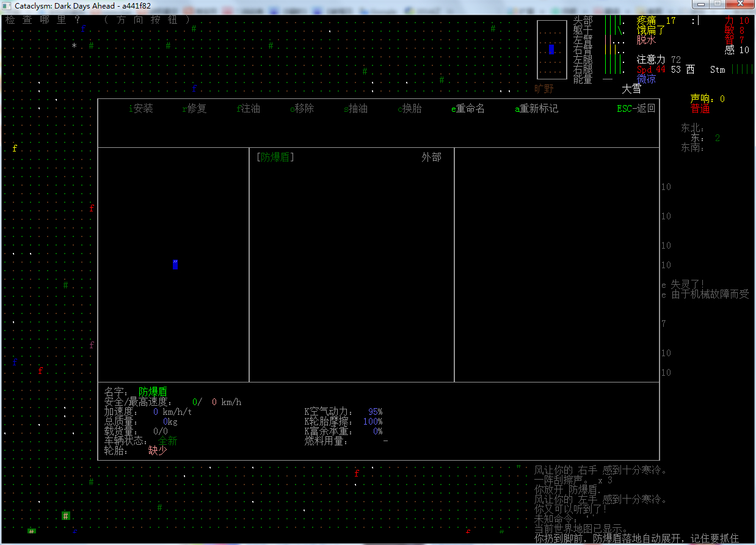
Task: Click the white * tile on the map
Action: (x=74, y=46)
